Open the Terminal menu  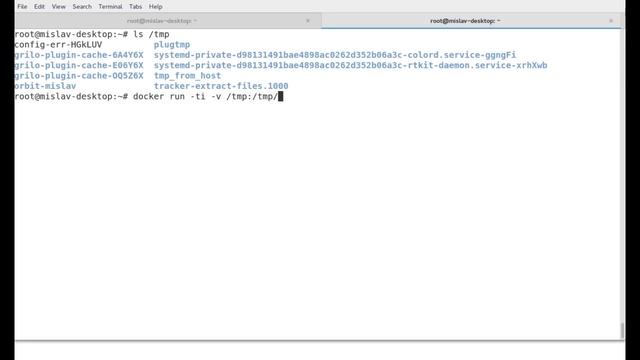110,7
